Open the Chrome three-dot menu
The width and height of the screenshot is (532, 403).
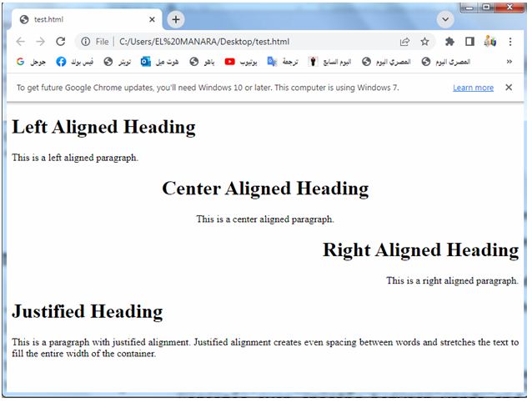510,42
